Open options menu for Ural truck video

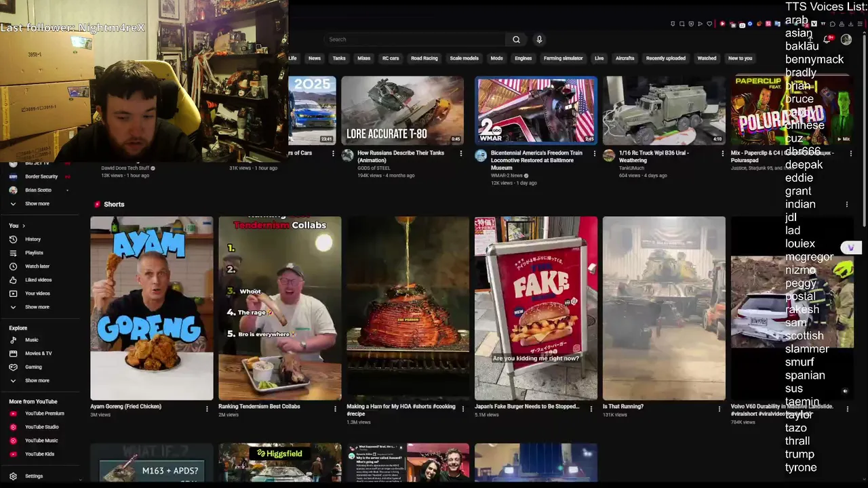[722, 153]
